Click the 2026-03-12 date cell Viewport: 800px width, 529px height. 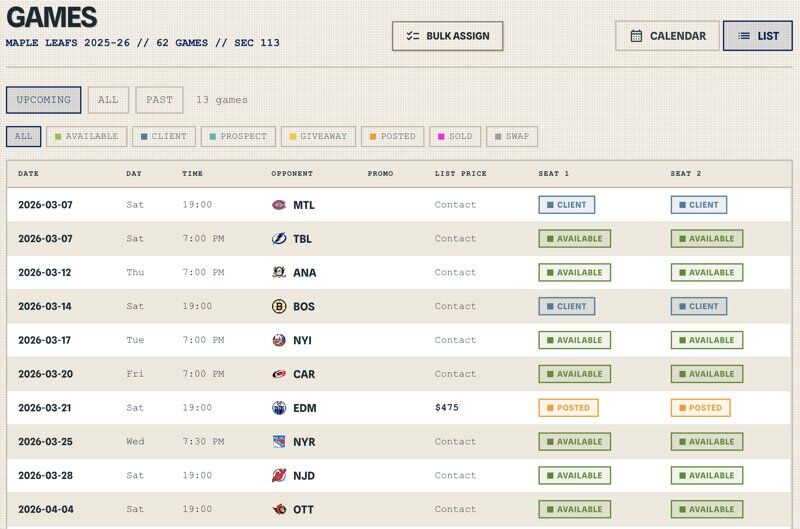pyautogui.click(x=45, y=272)
